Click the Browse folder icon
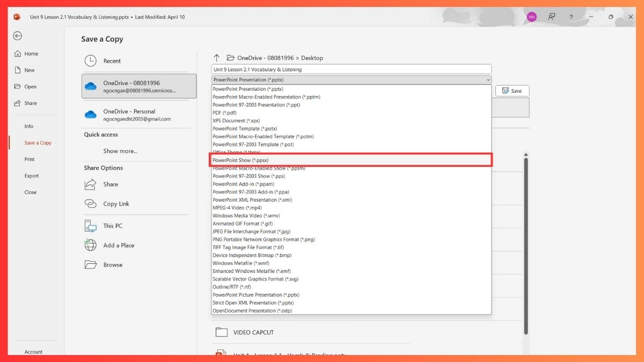 coord(90,265)
